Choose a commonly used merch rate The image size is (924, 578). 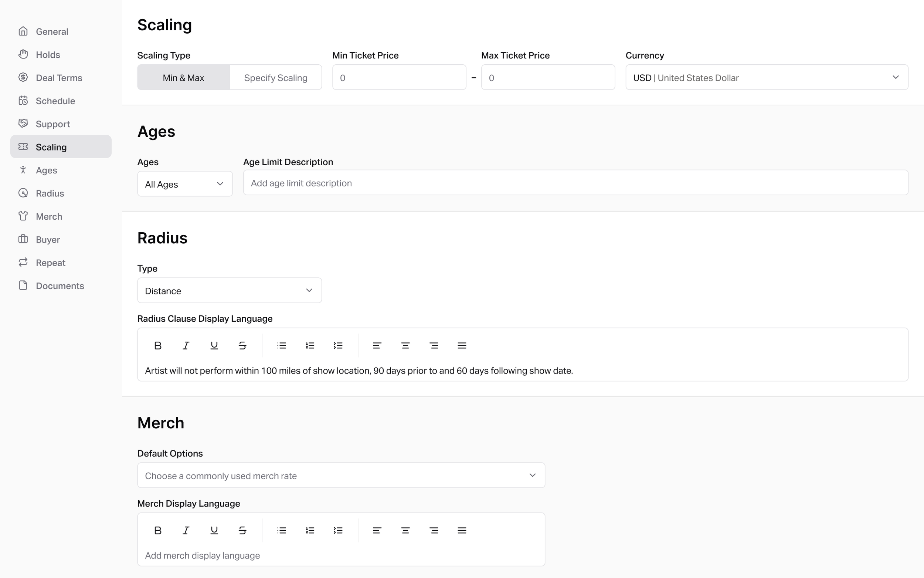click(x=341, y=475)
